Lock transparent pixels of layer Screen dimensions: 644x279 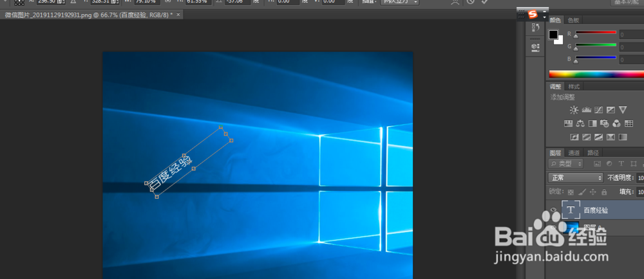571,192
